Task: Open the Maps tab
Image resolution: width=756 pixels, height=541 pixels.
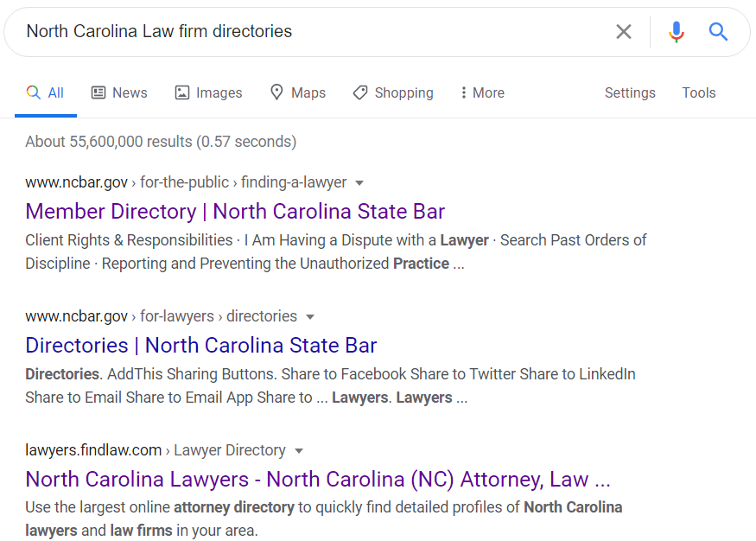Action: pos(297,92)
